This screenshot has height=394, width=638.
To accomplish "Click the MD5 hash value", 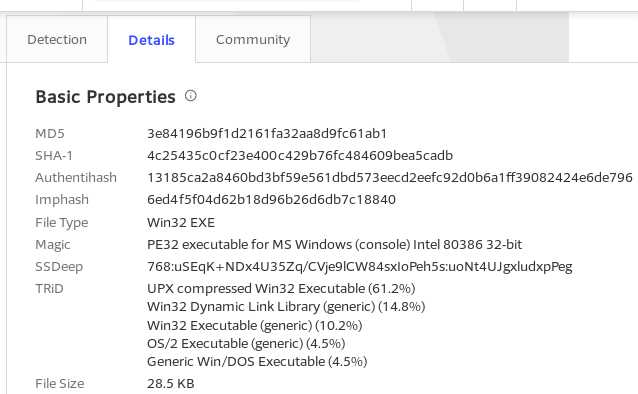I will (x=267, y=134).
